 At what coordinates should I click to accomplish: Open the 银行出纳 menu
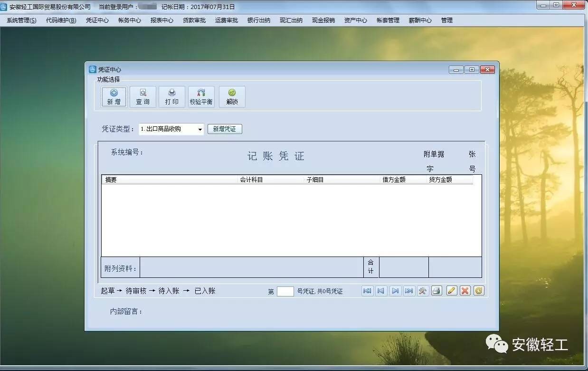point(259,20)
